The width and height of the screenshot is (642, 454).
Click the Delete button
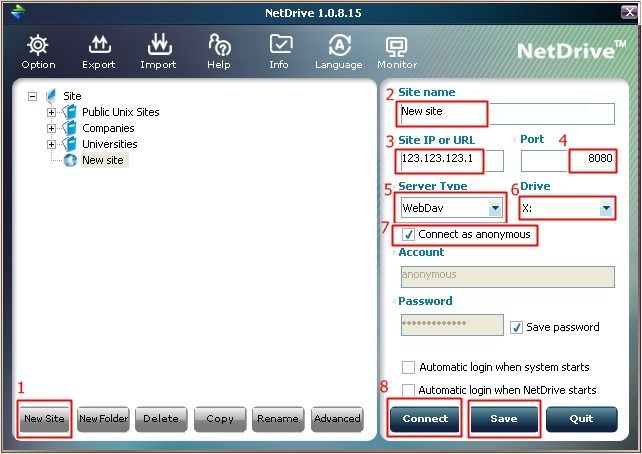tap(161, 419)
